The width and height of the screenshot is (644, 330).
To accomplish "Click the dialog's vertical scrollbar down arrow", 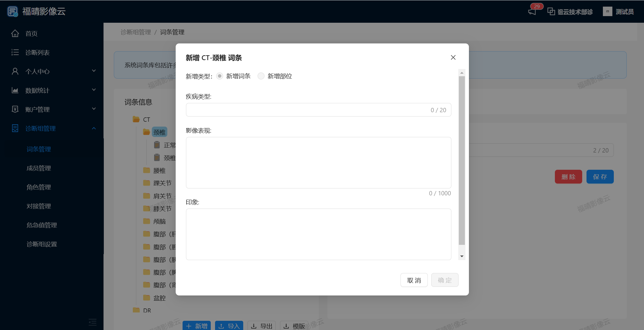I will (x=462, y=256).
